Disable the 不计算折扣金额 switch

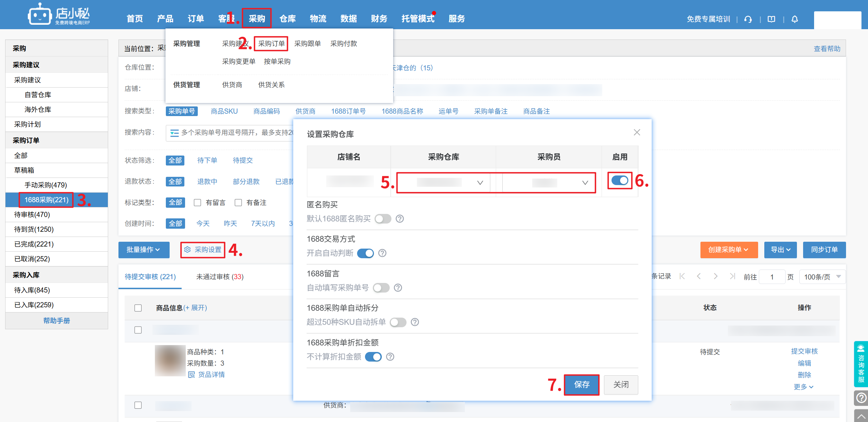coord(373,357)
